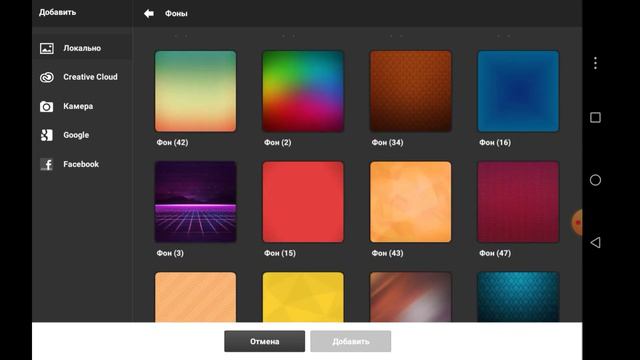Select the Фон (16) blue background
Image resolution: width=640 pixels, height=360 pixels.
518,91
